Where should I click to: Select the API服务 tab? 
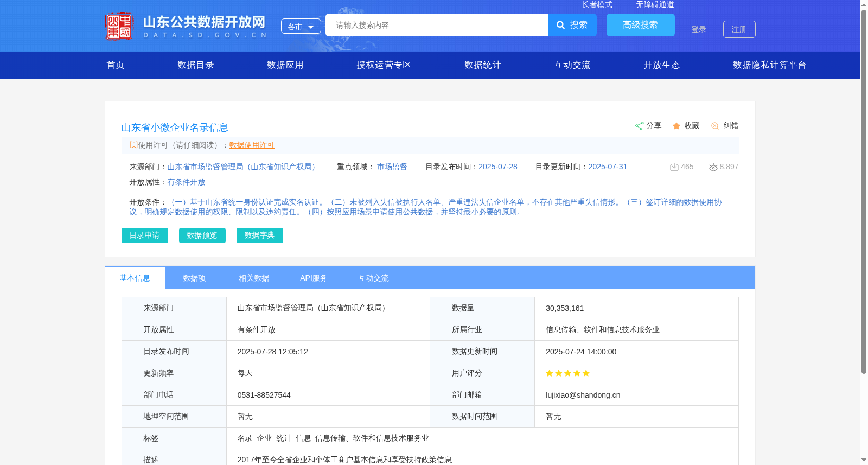(x=314, y=278)
